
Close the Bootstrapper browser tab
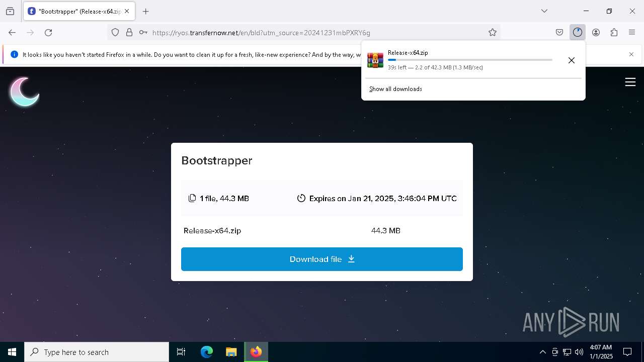(127, 11)
